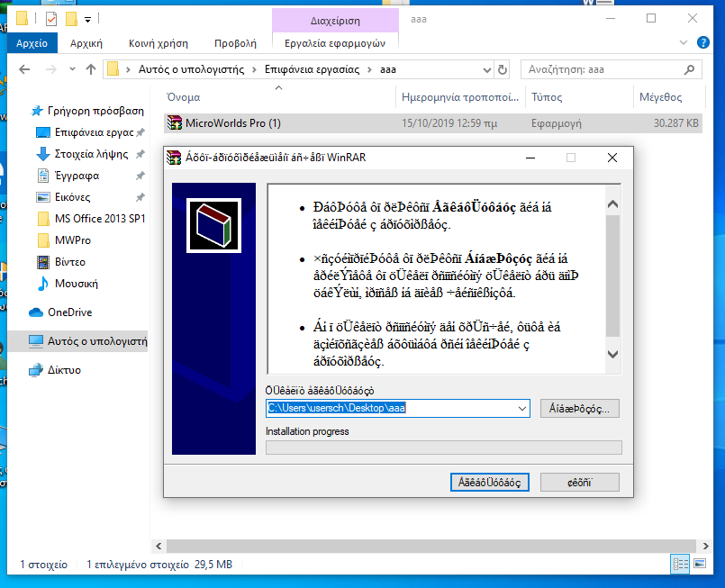The height and width of the screenshot is (588, 725).
Task: Go back using the Explorer back arrow
Action: (24, 69)
